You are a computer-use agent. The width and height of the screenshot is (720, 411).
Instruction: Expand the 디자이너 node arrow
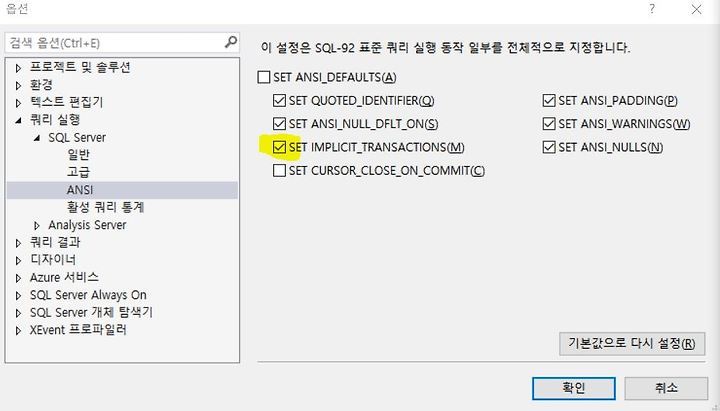coord(18,260)
